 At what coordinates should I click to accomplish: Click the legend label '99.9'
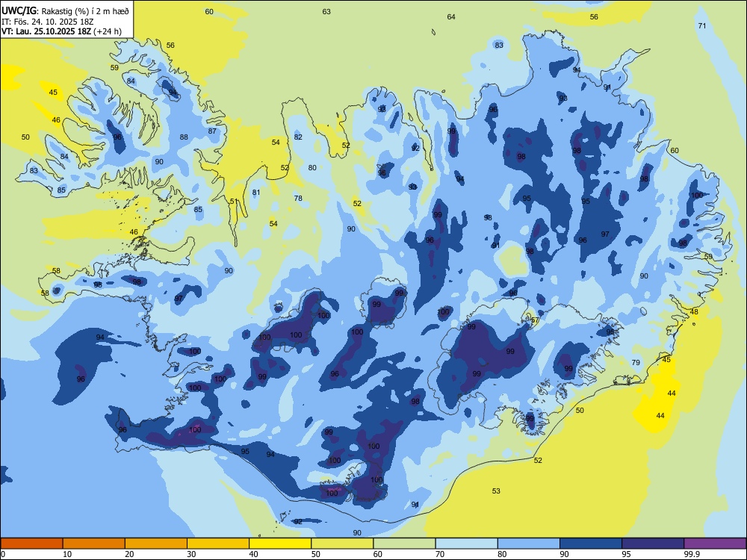(x=691, y=554)
